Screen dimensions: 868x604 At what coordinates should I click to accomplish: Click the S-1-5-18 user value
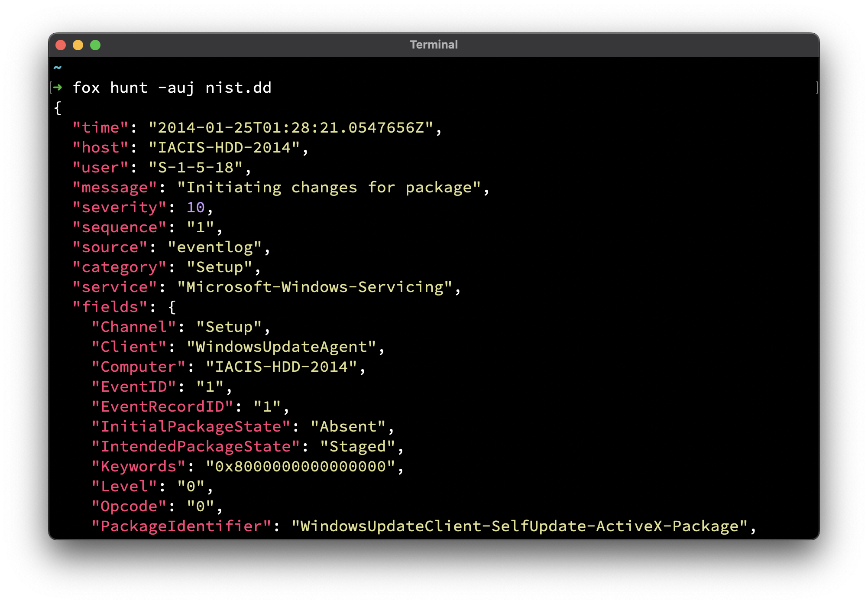(x=195, y=168)
